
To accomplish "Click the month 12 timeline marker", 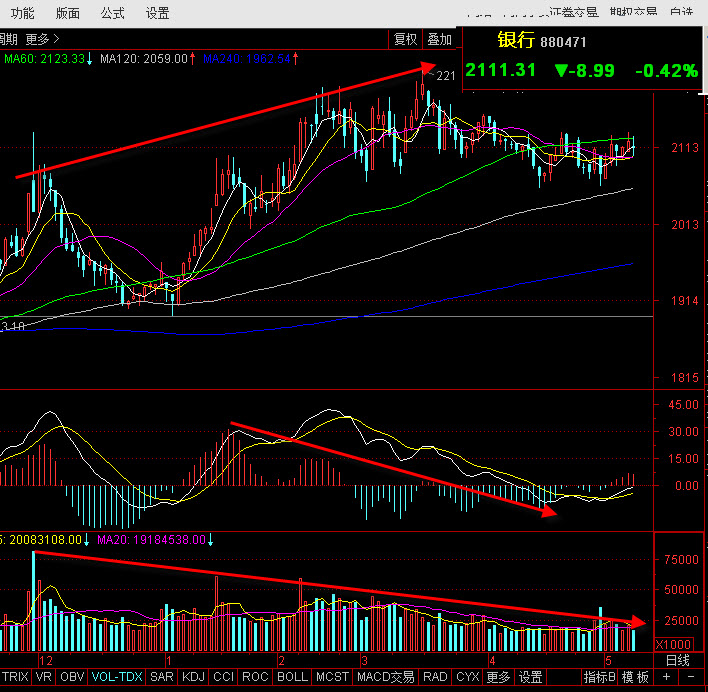I will coord(46,661).
